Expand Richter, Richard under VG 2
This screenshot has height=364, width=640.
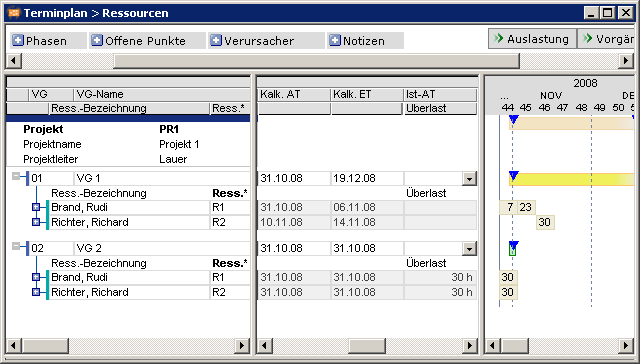coord(36,292)
